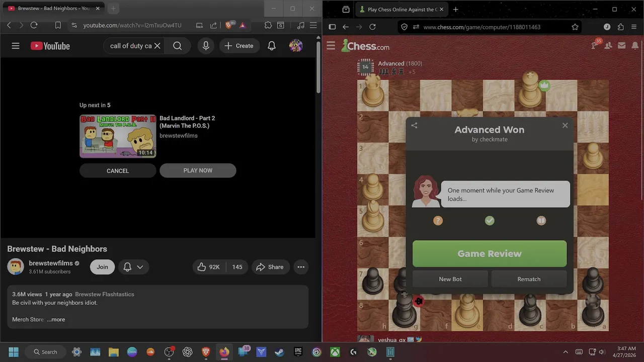The width and height of the screenshot is (644, 362).
Task: Open the more actions ellipsis on video
Action: (x=301, y=267)
